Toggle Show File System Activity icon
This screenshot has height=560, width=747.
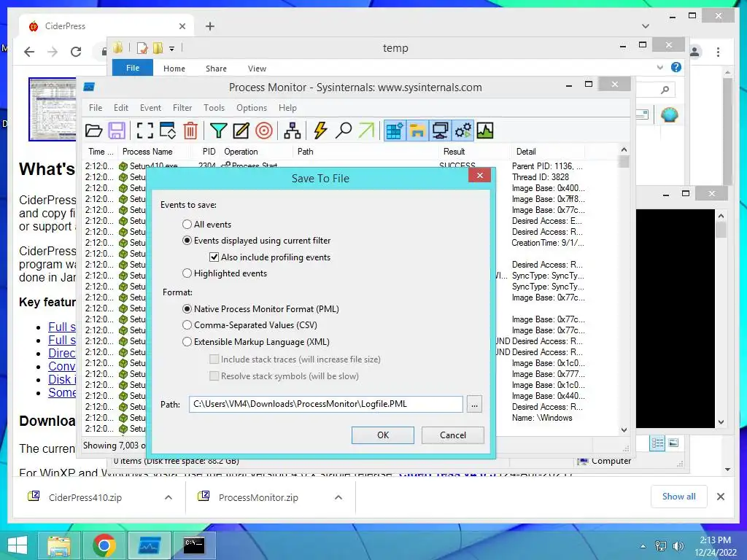pyautogui.click(x=417, y=131)
